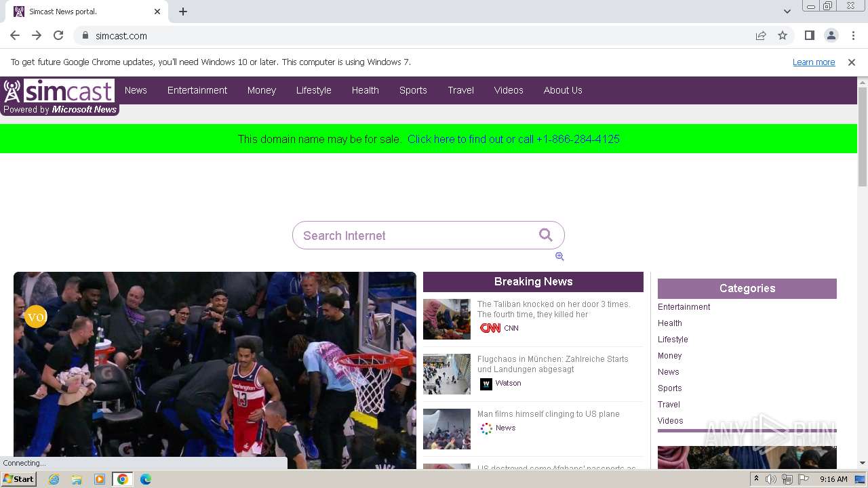Screen dimensions: 868x488
Task: Open the Health menu item
Action: (365, 90)
